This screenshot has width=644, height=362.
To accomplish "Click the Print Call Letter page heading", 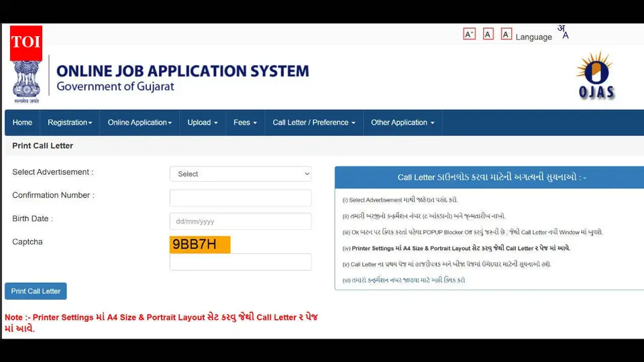I will coord(43,145).
